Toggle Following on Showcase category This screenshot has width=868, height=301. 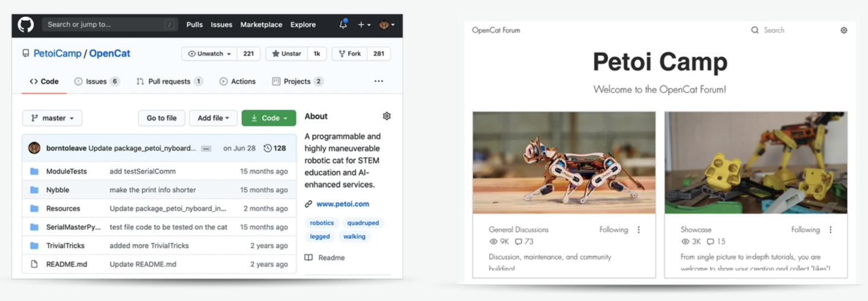click(x=805, y=230)
